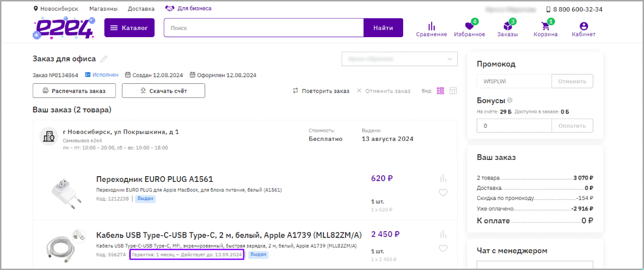
Task: Click Отменить promo code button
Action: 572,81
